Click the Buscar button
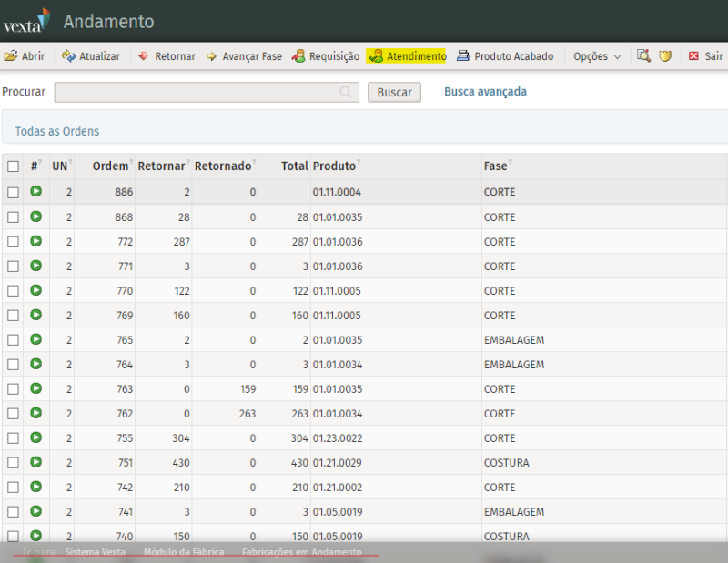Viewport: 728px width, 563px height. pos(394,93)
